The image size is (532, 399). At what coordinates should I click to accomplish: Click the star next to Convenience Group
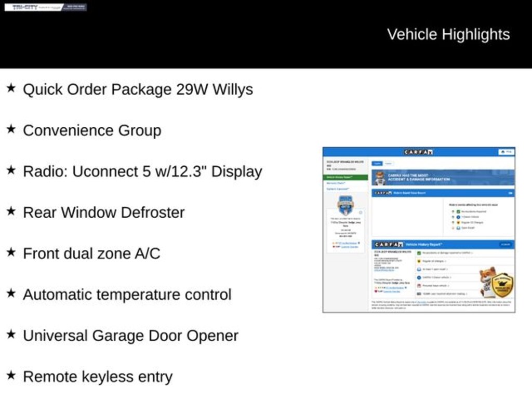[10, 129]
